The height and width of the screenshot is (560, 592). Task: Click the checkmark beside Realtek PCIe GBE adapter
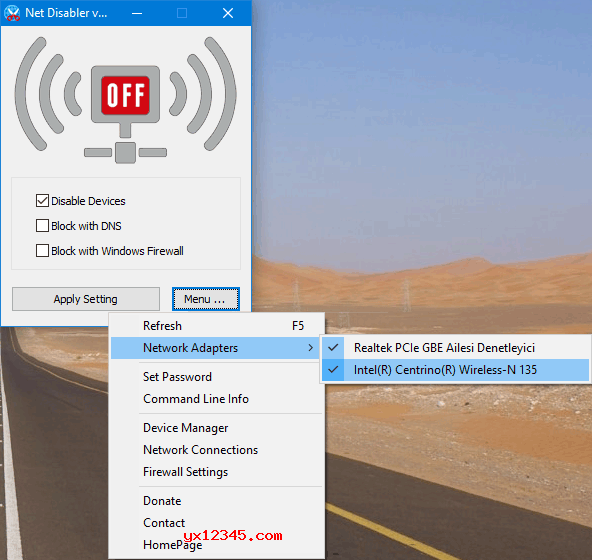(333, 347)
